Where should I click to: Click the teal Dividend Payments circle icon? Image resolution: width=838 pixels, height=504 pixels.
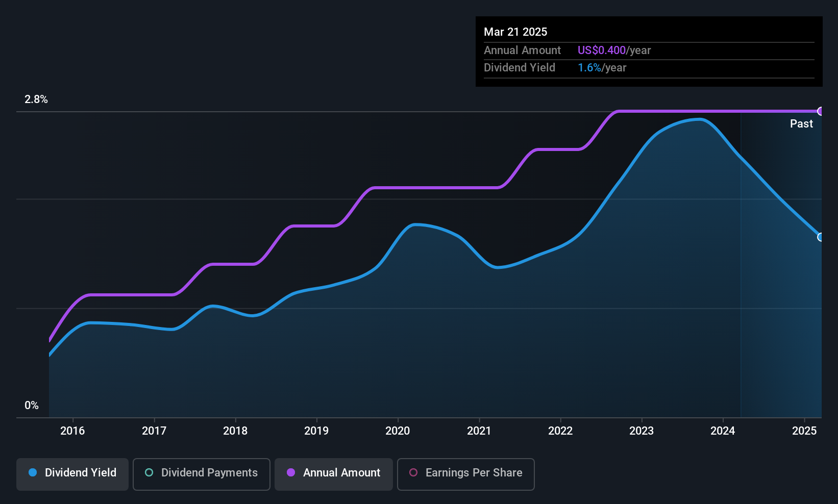coord(149,472)
